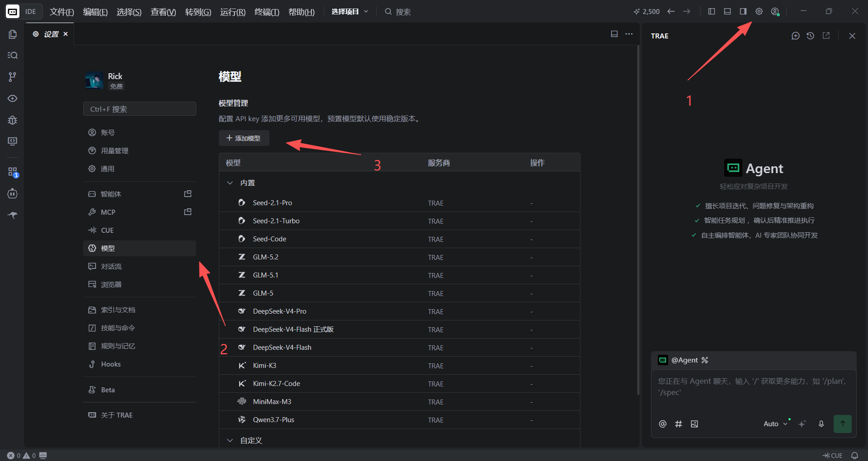Click the 添加模型 button
Screen dimensions: 868x461
click(x=244, y=138)
